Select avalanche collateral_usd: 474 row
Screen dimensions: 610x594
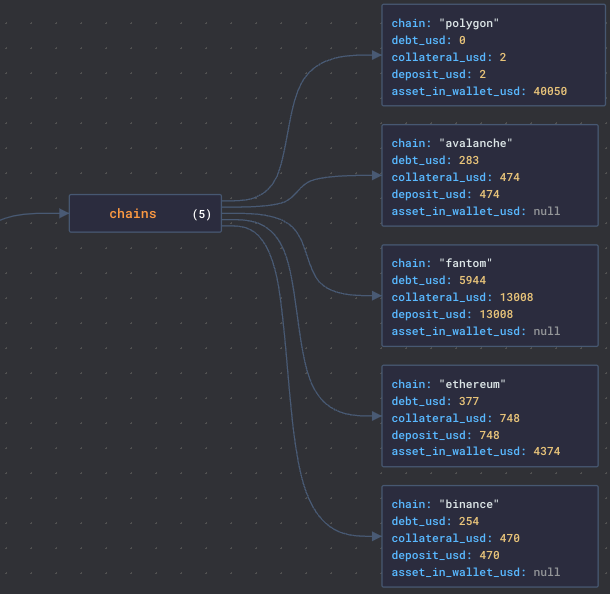tap(456, 177)
